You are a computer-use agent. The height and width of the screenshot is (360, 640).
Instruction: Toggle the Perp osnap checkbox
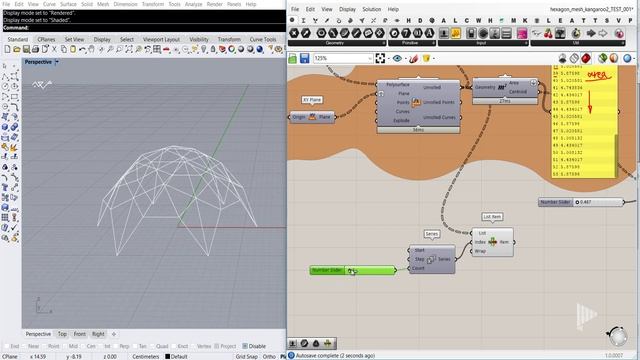click(x=116, y=346)
